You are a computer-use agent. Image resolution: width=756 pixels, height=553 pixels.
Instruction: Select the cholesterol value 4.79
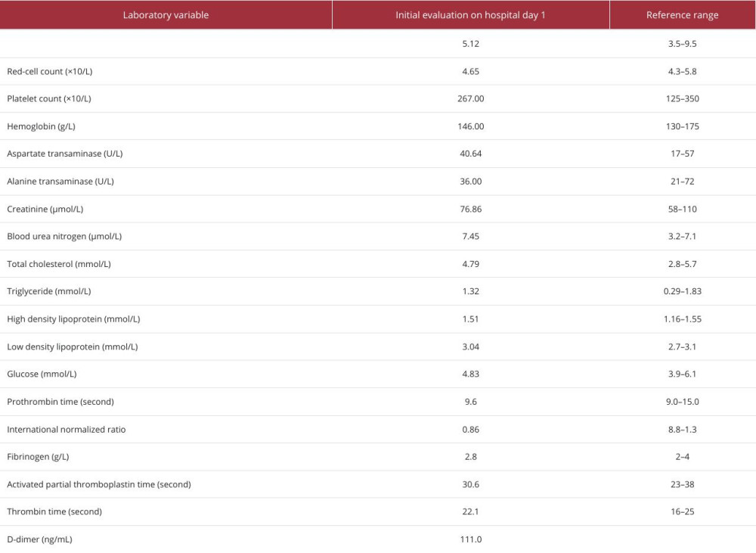point(470,264)
